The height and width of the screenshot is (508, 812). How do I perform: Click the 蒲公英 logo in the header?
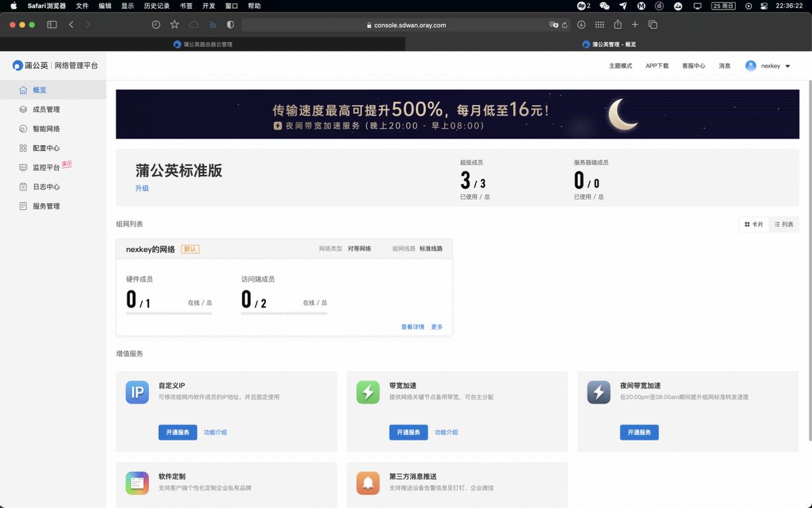(x=30, y=66)
